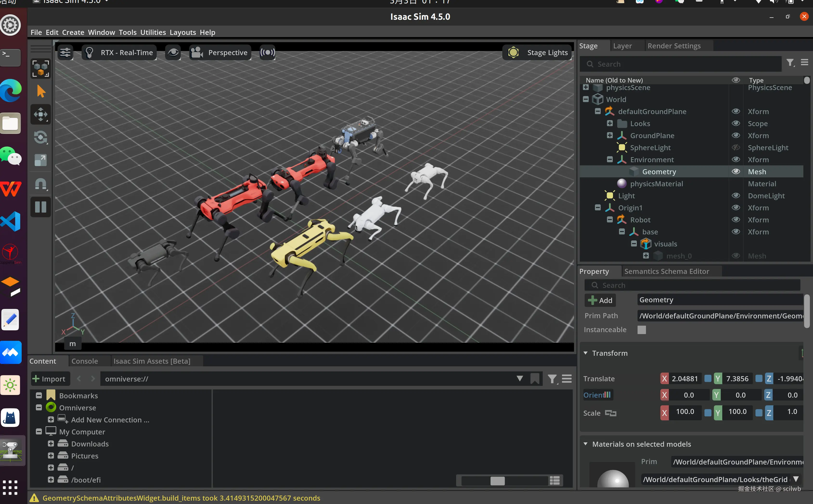Enable the Instanceable checkbox

pyautogui.click(x=641, y=330)
